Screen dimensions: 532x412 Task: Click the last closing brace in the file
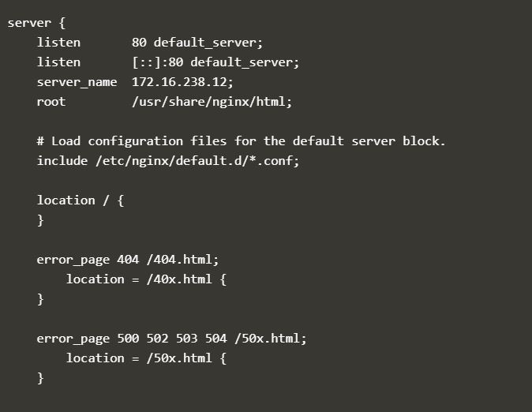pyautogui.click(x=40, y=378)
